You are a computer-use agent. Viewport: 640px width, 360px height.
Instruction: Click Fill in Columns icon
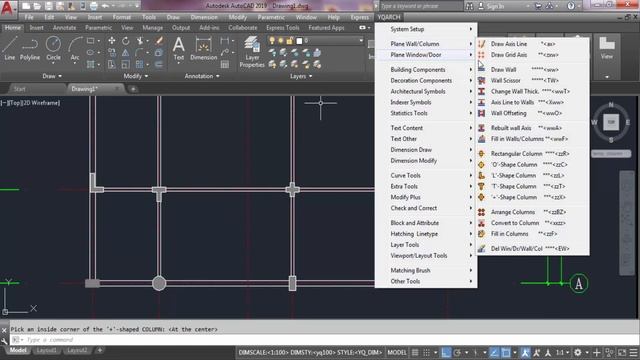(x=482, y=234)
